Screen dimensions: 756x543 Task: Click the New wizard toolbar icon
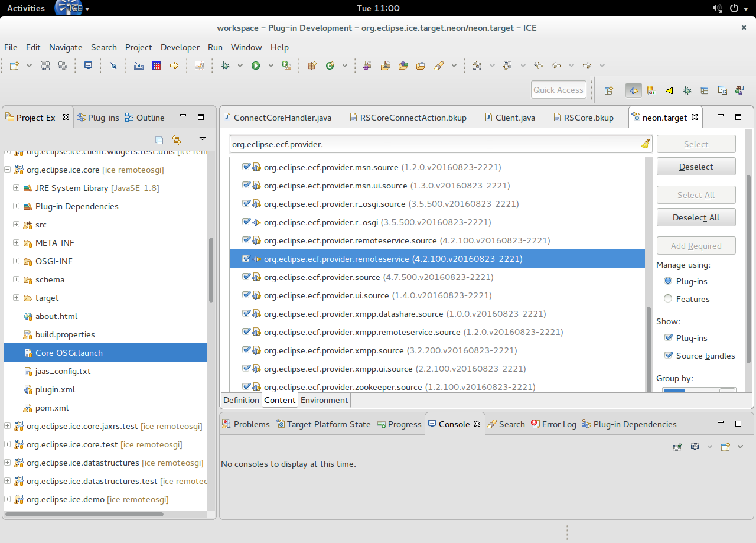14,66
